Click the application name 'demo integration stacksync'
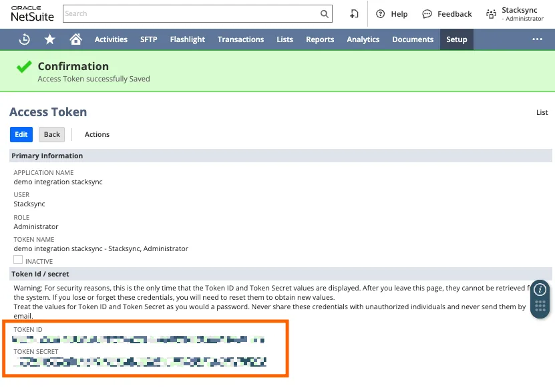Image resolution: width=555 pixels, height=392 pixels. [58, 182]
